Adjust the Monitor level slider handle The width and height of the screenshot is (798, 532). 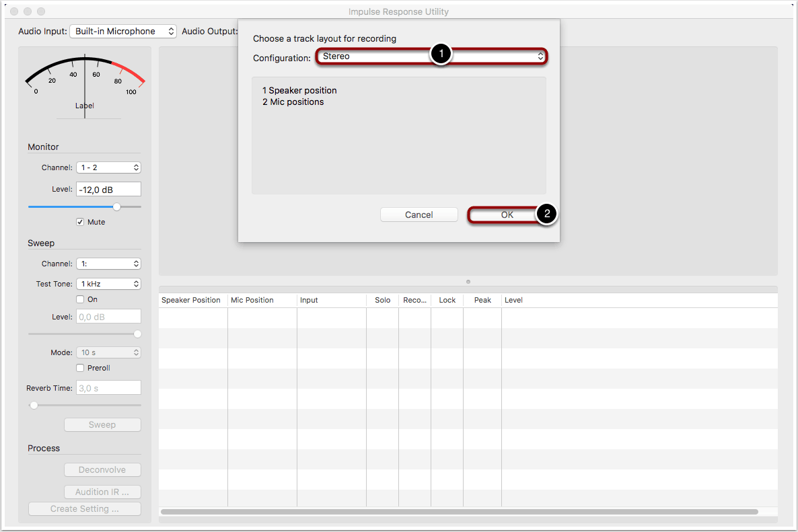[117, 207]
